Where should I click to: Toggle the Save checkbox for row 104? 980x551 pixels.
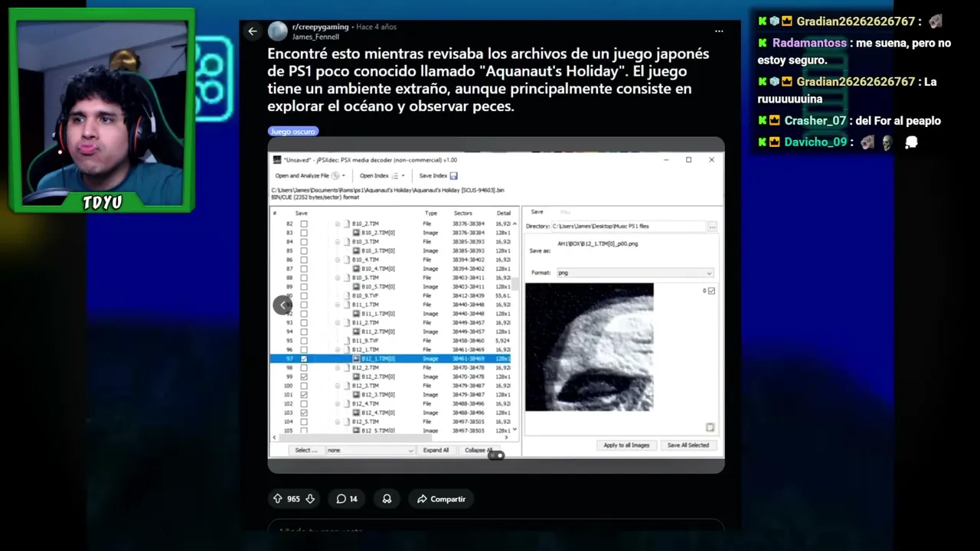pos(304,422)
